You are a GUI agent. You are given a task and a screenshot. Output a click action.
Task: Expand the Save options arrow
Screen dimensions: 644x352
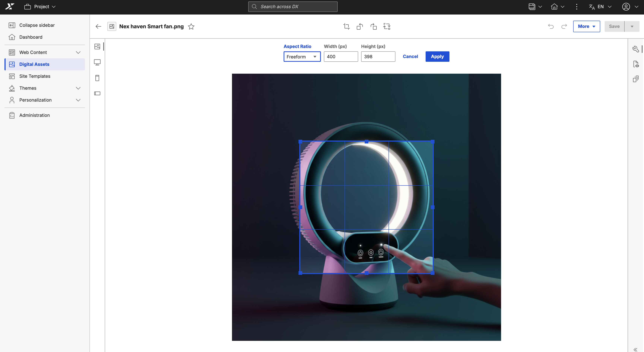[632, 26]
